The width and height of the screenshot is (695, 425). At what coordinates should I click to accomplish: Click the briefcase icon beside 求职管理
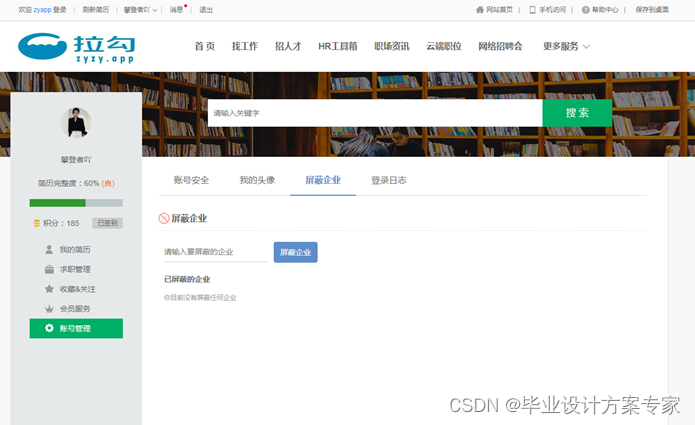[49, 269]
